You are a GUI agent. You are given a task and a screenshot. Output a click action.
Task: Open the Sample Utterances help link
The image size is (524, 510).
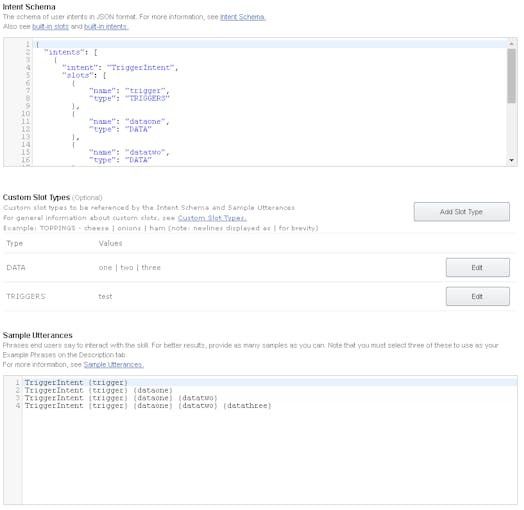tap(114, 365)
